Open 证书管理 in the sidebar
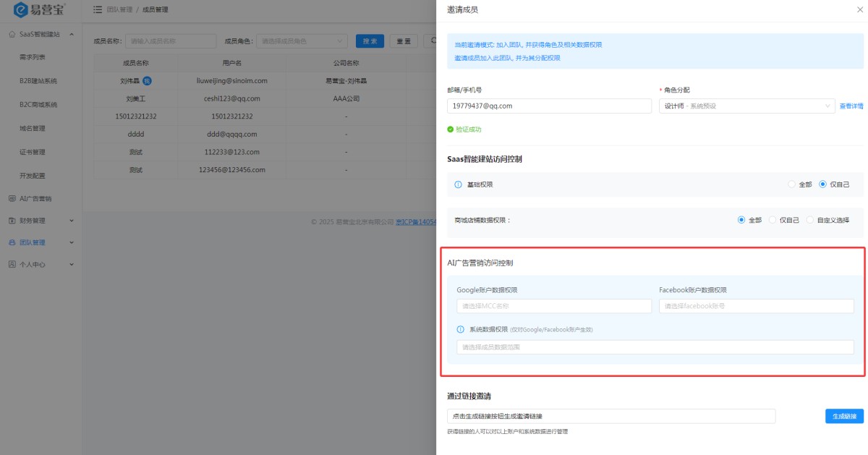The width and height of the screenshot is (868, 455). click(x=33, y=152)
